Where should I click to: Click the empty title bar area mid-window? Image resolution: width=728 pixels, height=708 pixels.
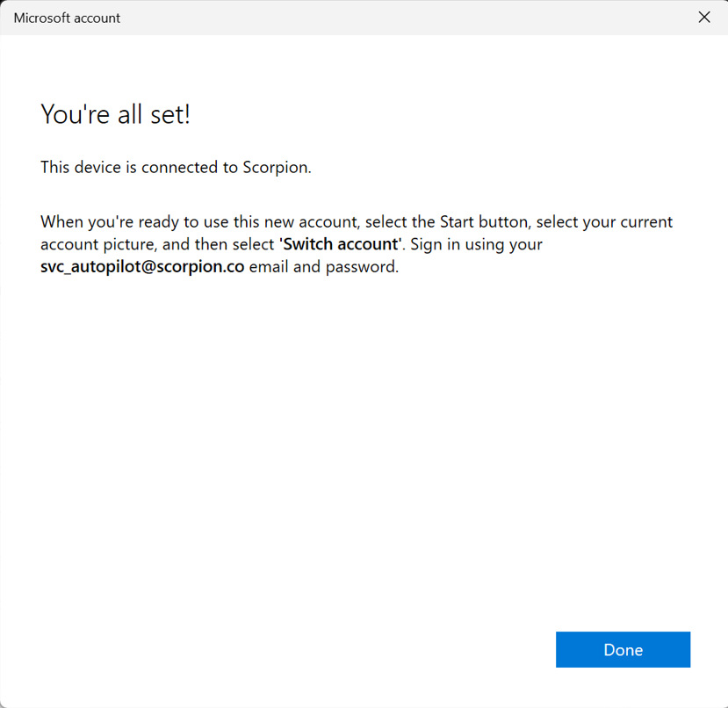point(395,18)
